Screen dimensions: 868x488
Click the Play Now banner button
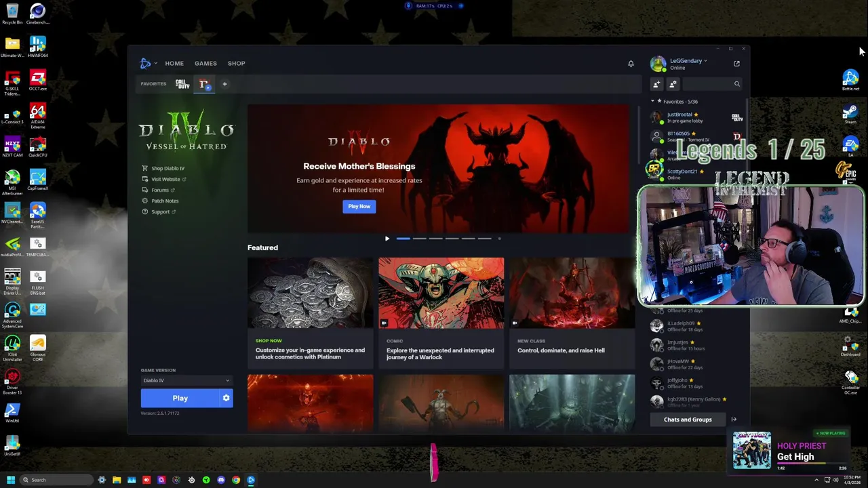tap(359, 206)
